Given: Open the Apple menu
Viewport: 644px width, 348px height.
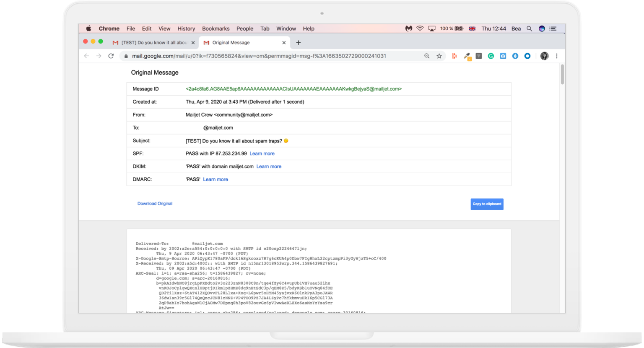Looking at the screenshot, I should click(x=88, y=29).
